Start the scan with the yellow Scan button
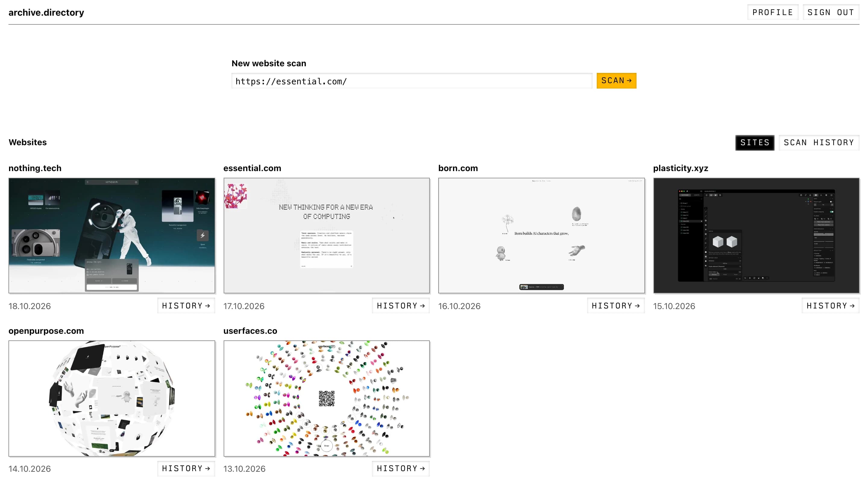 click(x=616, y=81)
